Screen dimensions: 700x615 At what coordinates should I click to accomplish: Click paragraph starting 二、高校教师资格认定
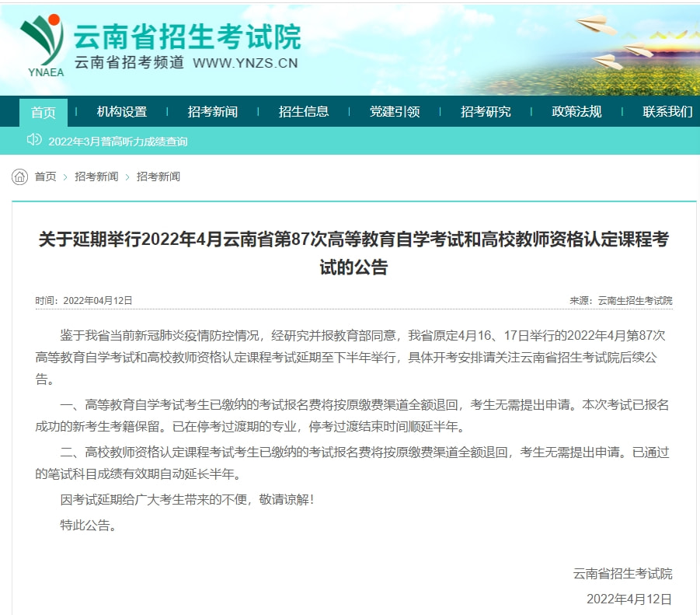pyautogui.click(x=352, y=463)
